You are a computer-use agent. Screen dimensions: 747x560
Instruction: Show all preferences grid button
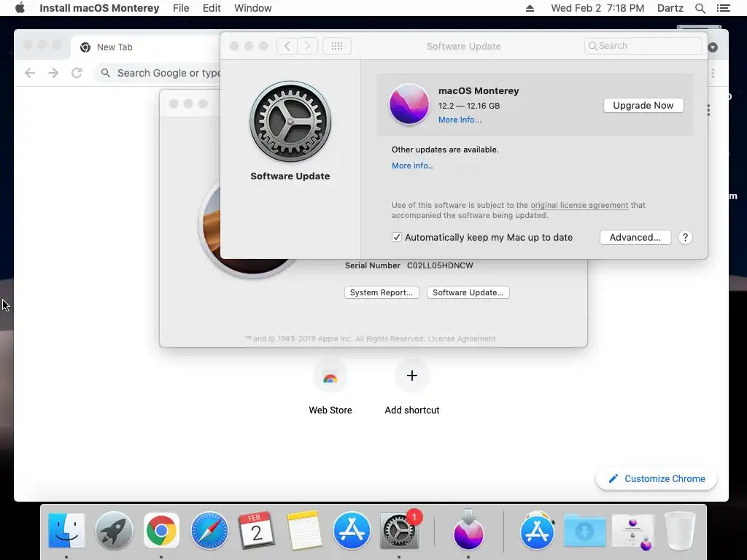coord(337,46)
